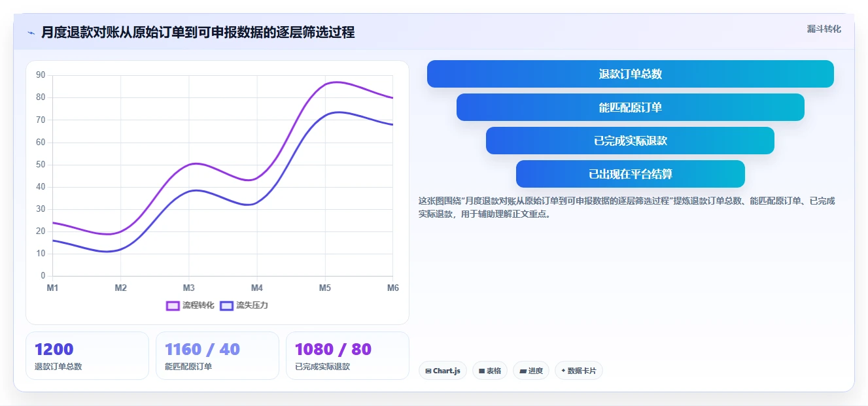This screenshot has width=868, height=406.
Task: Click the 漏斗转化 label
Action: click(824, 29)
